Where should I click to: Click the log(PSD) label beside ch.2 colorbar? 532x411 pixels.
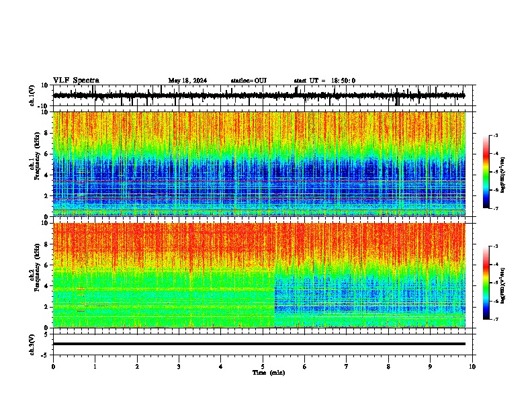click(503, 285)
